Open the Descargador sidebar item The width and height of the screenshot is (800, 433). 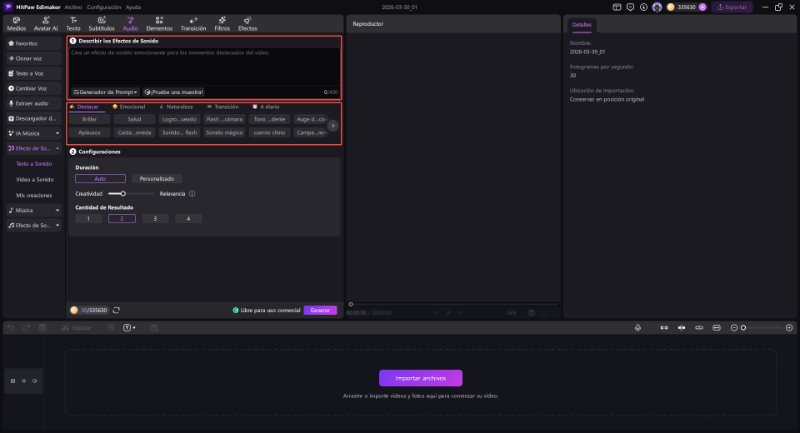(x=34, y=118)
